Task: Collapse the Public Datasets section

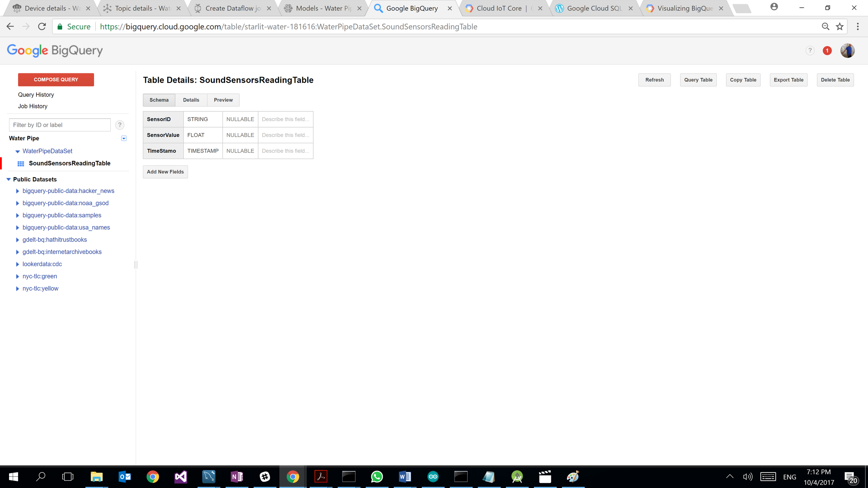Action: [9, 179]
